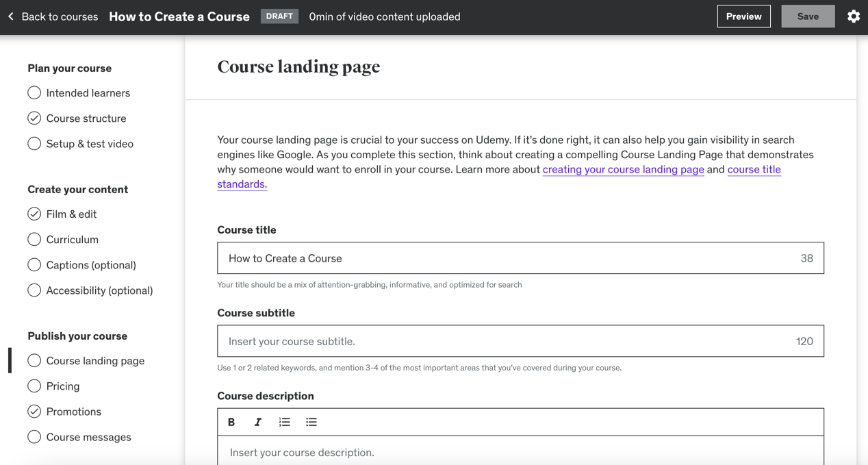Click the back chevron next to Back to courses
This screenshot has height=465, width=868.
click(10, 16)
